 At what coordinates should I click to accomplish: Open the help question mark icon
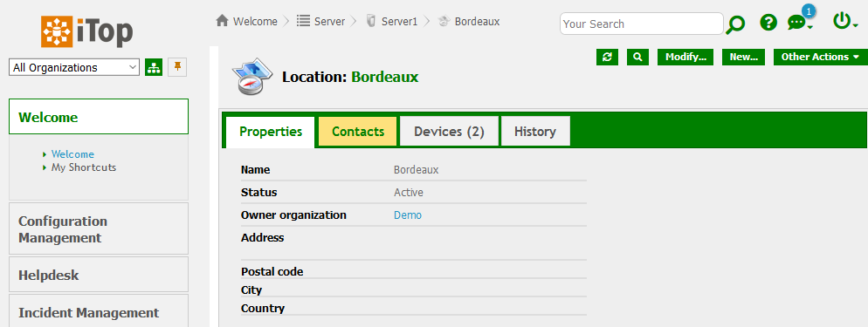(768, 23)
